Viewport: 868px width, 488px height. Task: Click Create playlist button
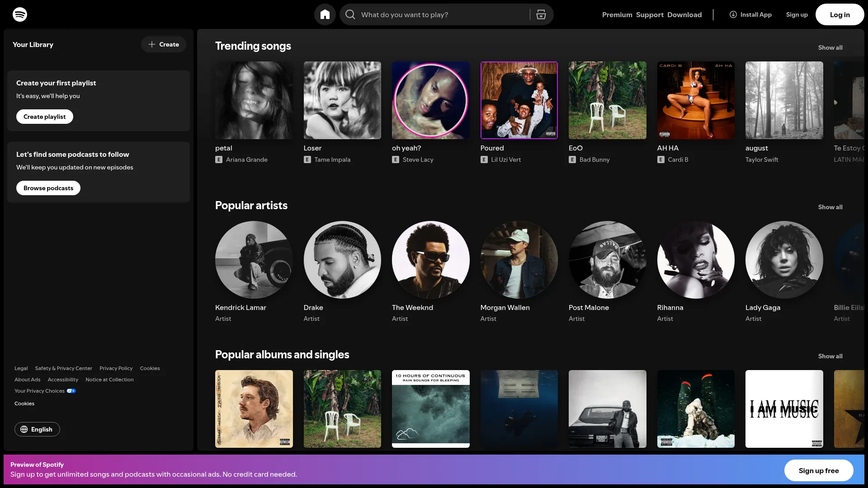click(x=45, y=117)
